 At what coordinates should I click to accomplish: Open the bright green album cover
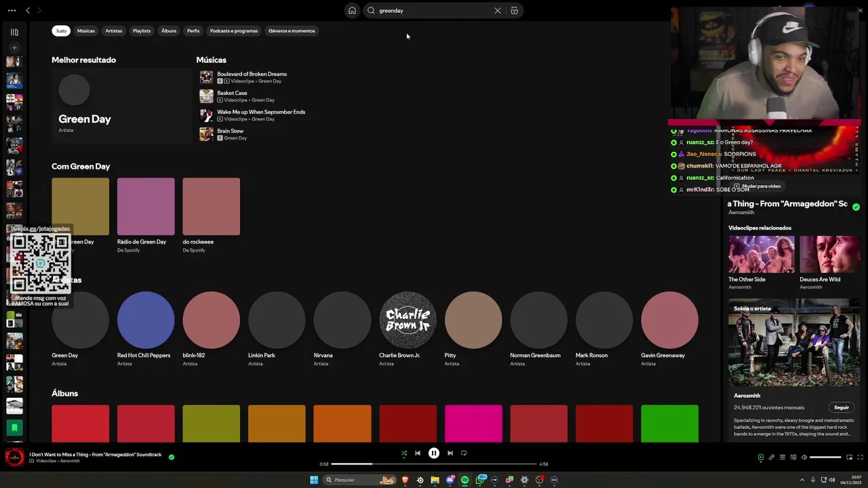click(x=669, y=424)
